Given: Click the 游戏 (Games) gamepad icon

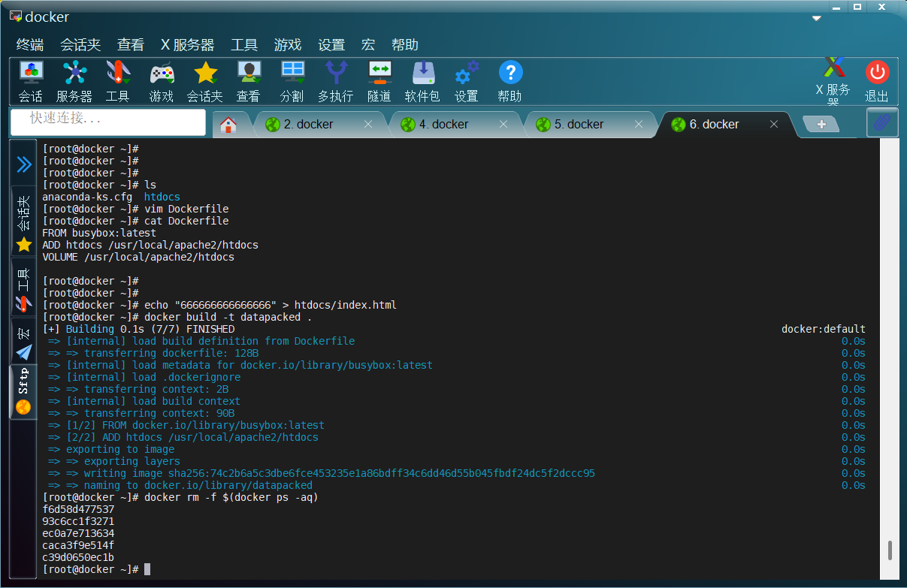Looking at the screenshot, I should [x=161, y=81].
